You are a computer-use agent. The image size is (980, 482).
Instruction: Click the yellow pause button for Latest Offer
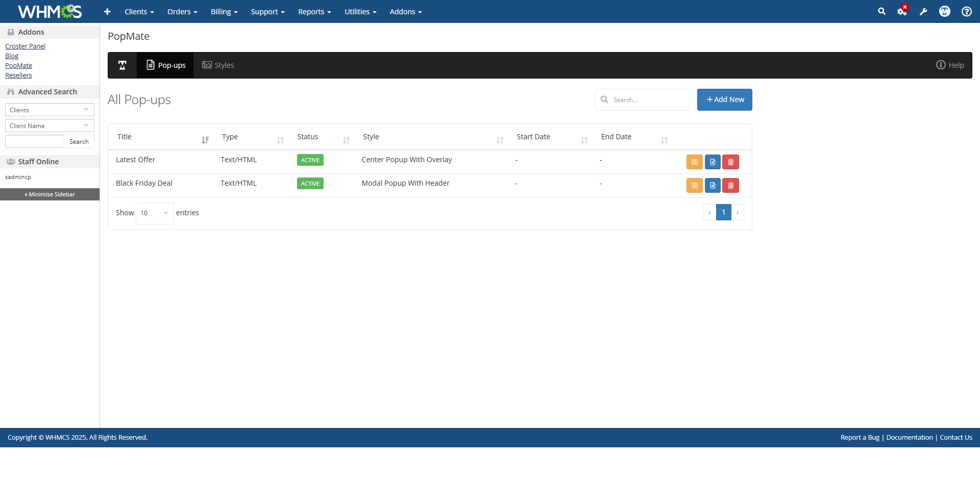point(695,162)
